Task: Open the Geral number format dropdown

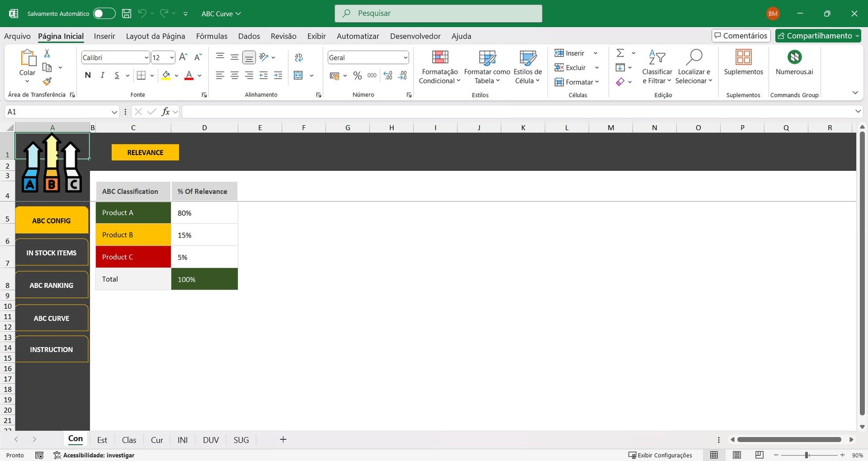Action: pos(405,57)
